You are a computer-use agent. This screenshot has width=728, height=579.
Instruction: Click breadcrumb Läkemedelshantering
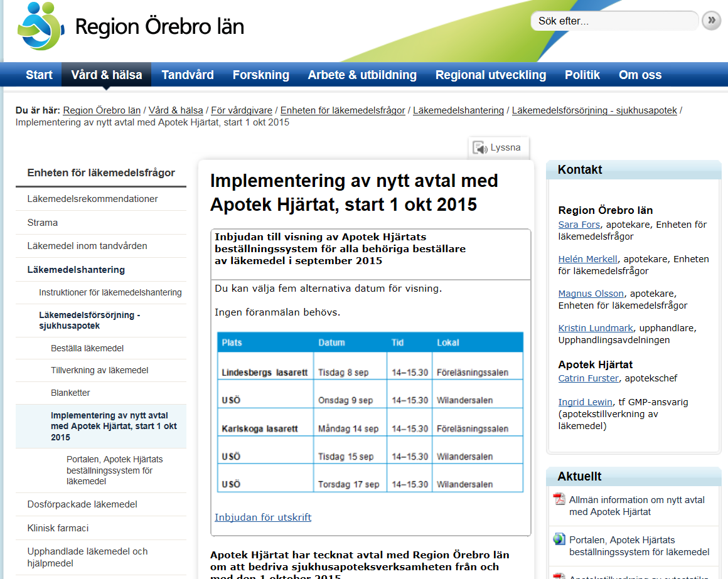click(458, 110)
